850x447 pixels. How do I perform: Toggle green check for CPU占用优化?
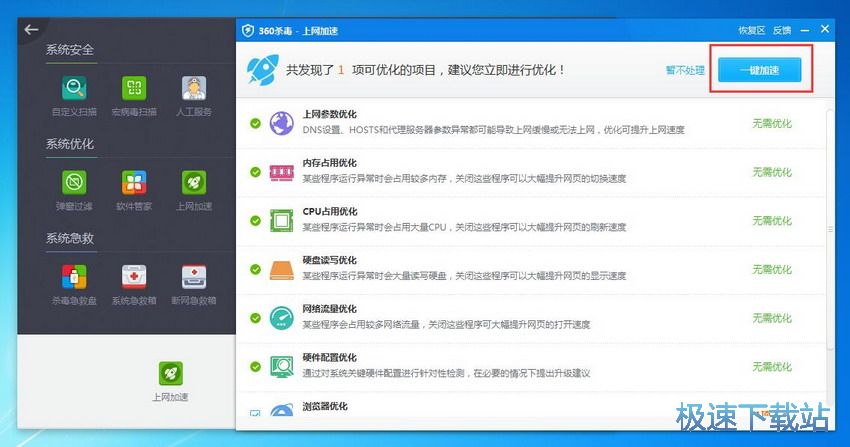(255, 221)
